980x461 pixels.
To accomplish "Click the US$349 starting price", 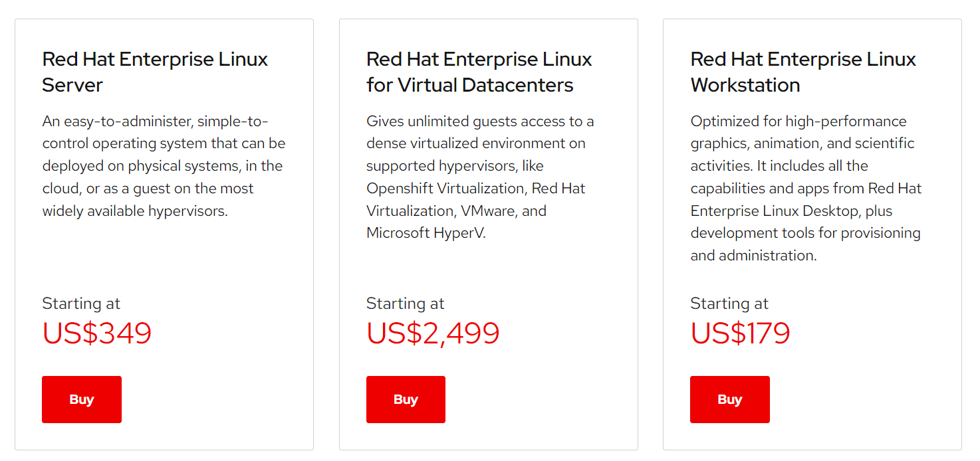I will click(97, 333).
